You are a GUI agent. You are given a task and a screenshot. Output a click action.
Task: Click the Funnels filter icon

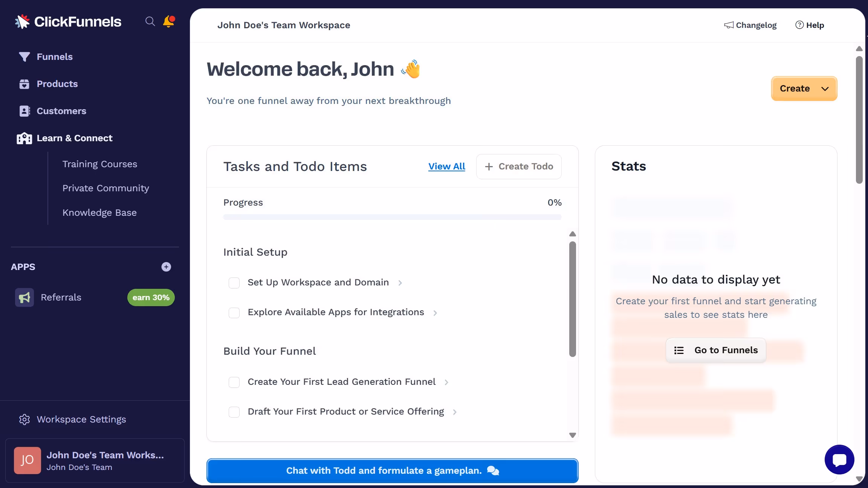[24, 57]
